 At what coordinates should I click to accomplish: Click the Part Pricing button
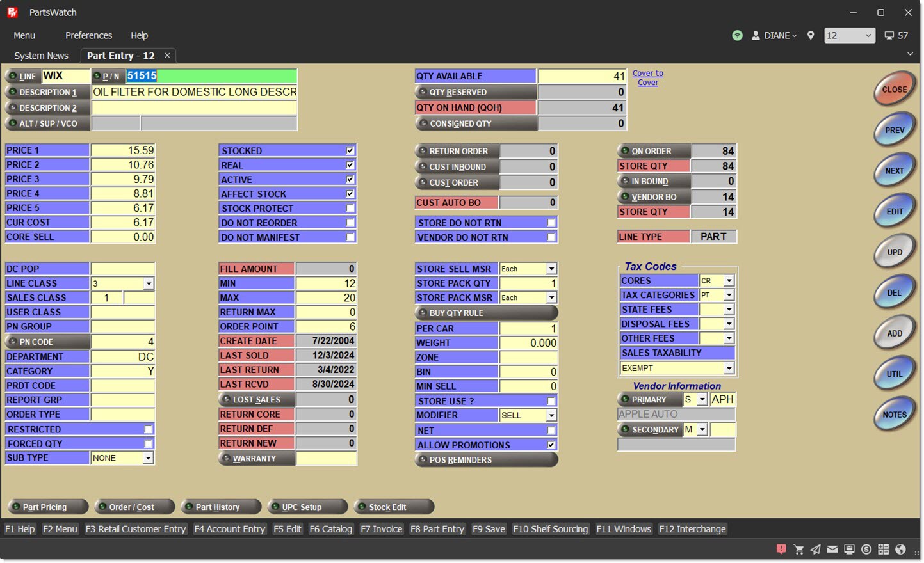coord(45,507)
